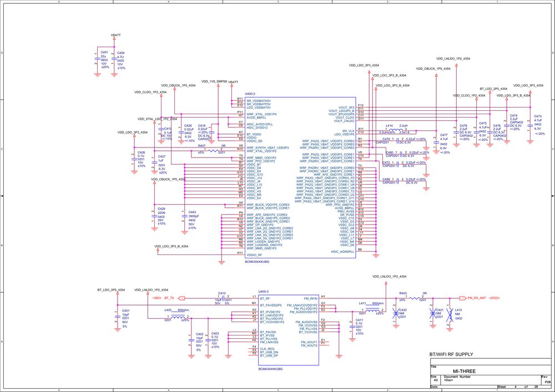This screenshot has width=555, height=392.
Task: Click resistor reference R403
Action: point(403,293)
